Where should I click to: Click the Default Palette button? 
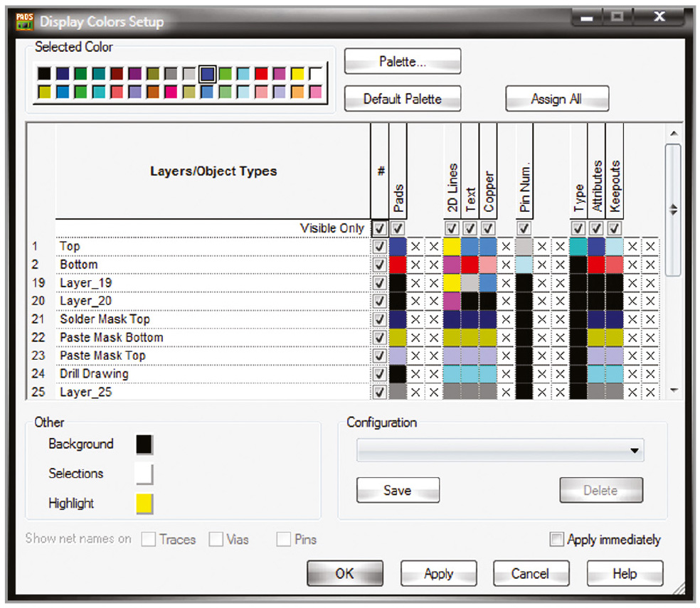(x=403, y=99)
